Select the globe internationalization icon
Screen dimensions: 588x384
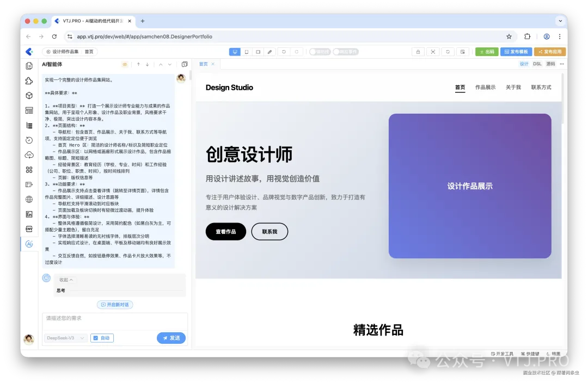coord(29,199)
